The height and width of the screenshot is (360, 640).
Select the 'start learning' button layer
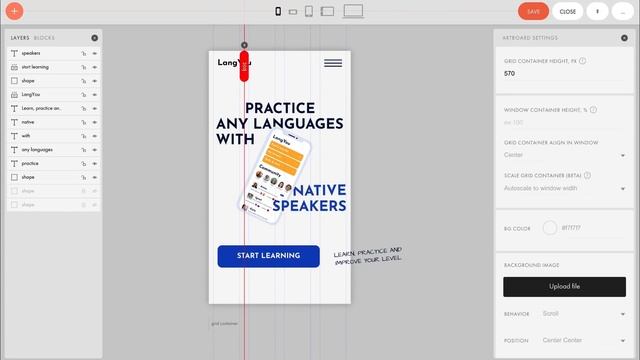pyautogui.click(x=54, y=67)
